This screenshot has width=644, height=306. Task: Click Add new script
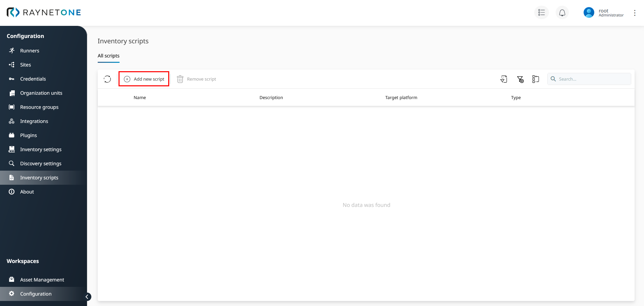pos(144,79)
